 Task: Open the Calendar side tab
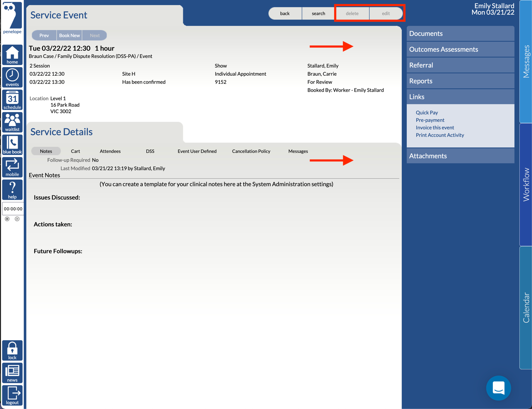(x=526, y=308)
